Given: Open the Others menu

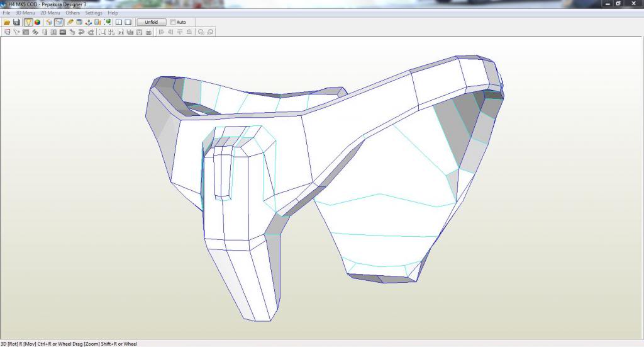Looking at the screenshot, I should tap(73, 13).
